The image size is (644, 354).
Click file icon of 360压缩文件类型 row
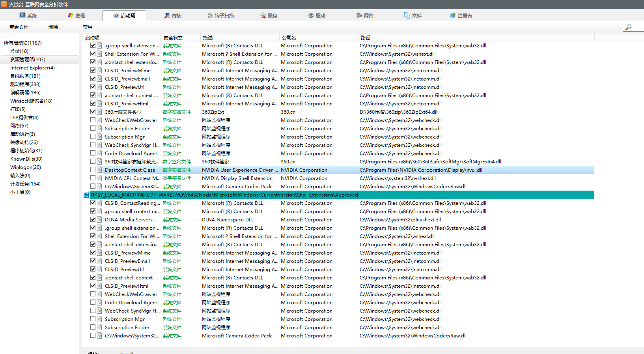tap(100, 112)
